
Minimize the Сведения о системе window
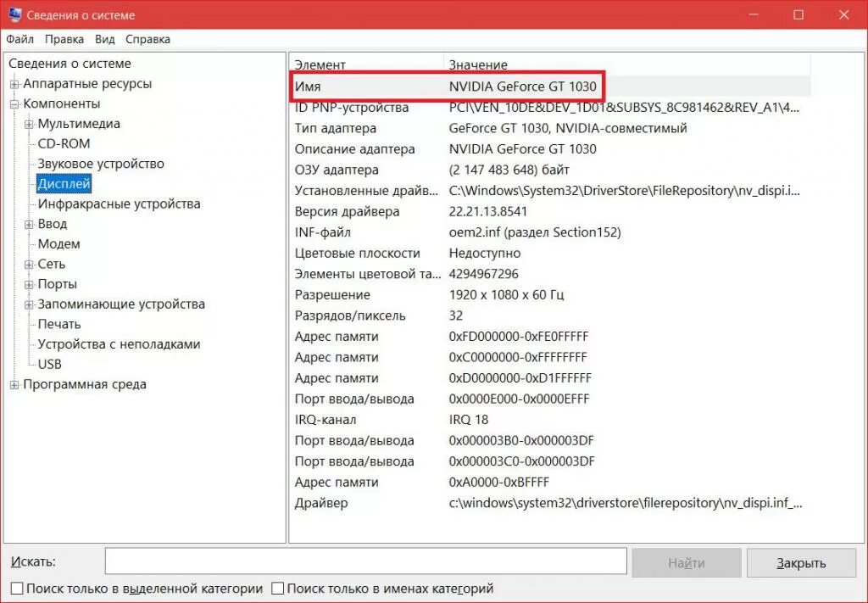tap(753, 15)
